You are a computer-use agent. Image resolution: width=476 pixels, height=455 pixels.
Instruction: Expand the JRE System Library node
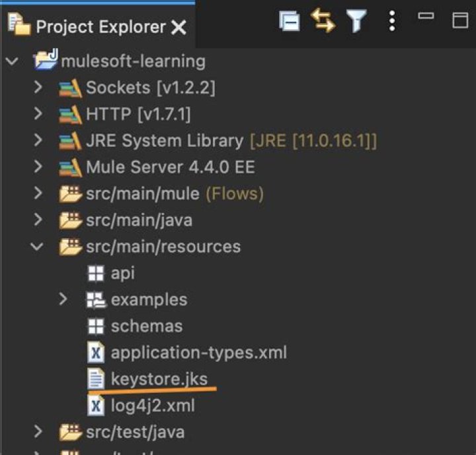(x=38, y=140)
